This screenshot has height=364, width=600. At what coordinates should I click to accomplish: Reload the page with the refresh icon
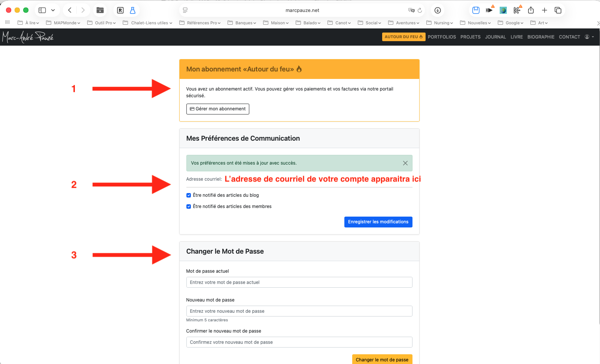420,10
